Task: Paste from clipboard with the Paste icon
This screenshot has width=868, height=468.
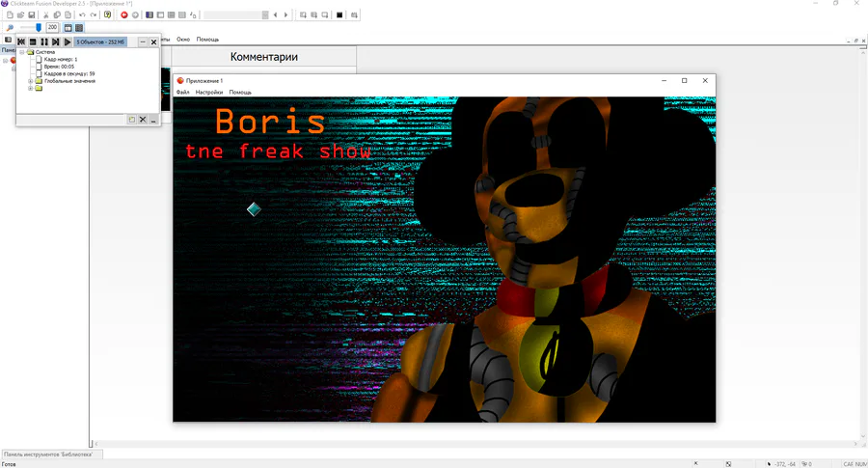Action: 68,14
